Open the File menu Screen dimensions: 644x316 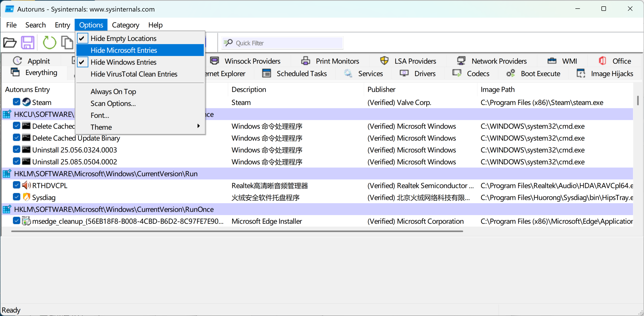pos(11,25)
